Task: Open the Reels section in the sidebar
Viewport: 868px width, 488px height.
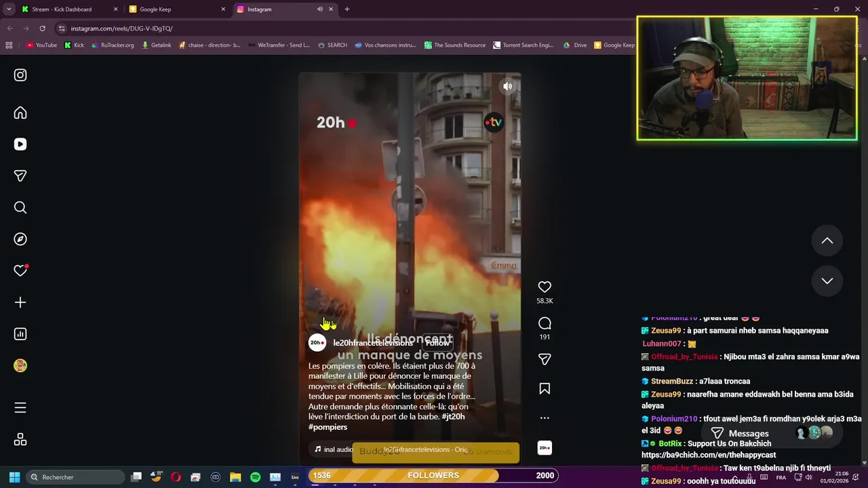Action: coord(20,144)
